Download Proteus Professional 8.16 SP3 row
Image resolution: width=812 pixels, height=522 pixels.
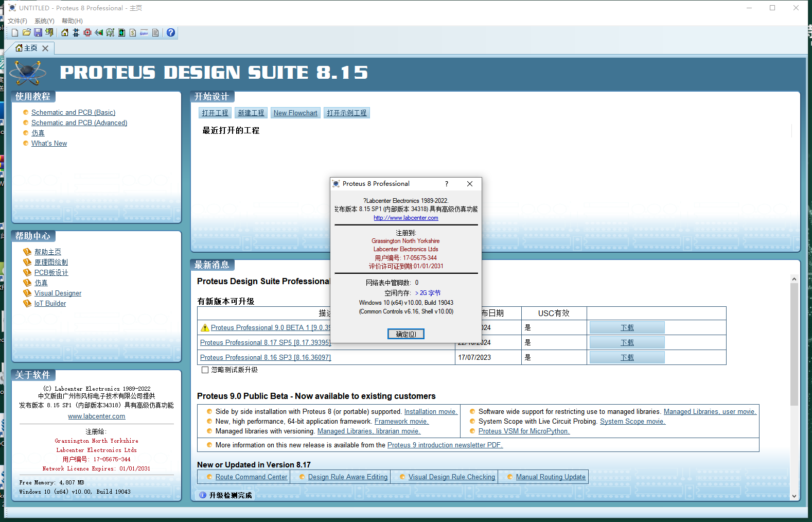(x=627, y=357)
